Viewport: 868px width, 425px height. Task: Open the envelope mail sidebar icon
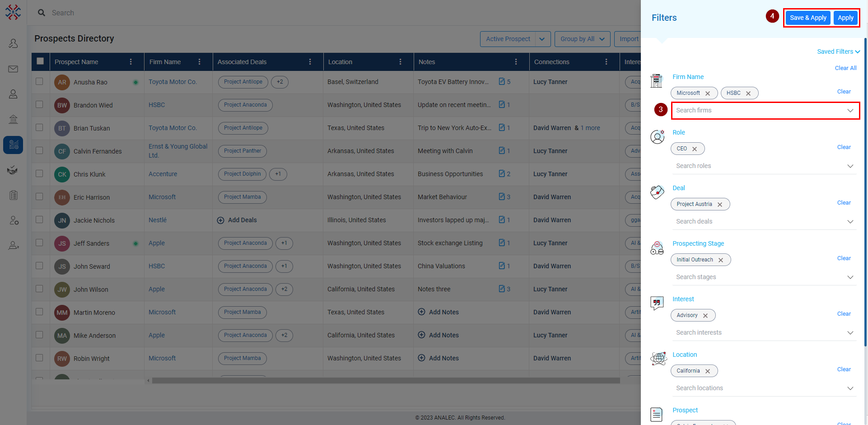click(13, 69)
